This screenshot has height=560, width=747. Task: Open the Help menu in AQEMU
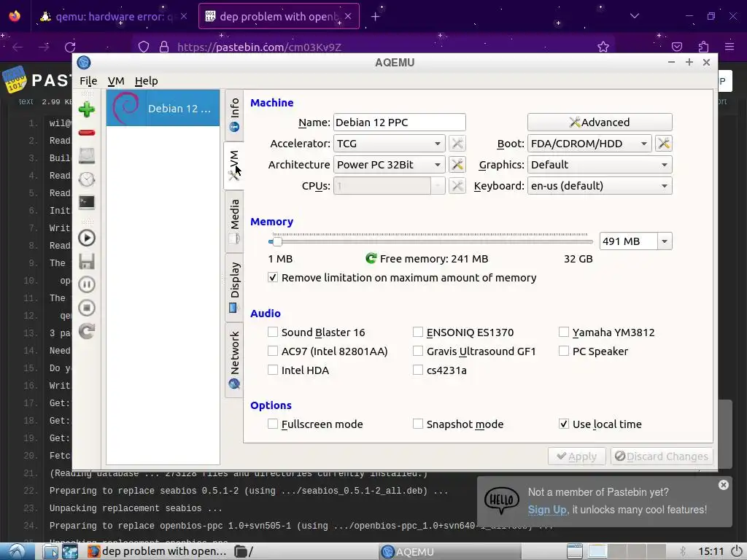[x=146, y=81]
